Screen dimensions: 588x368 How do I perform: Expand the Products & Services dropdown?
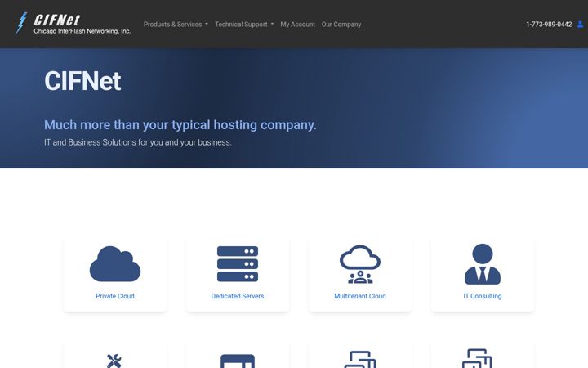pos(176,24)
